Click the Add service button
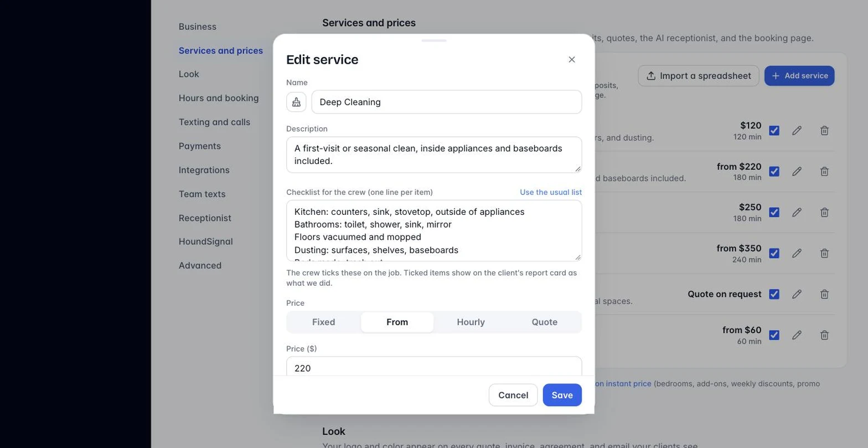Image resolution: width=868 pixels, height=448 pixels. [799, 76]
